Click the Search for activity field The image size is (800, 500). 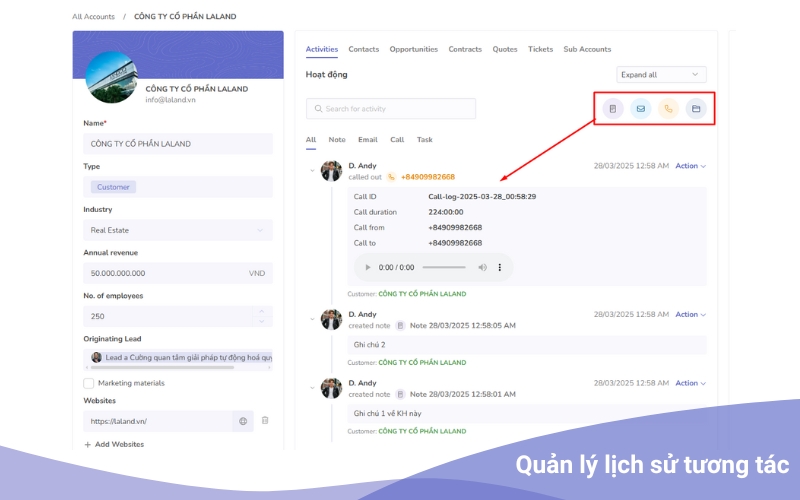coord(391,109)
